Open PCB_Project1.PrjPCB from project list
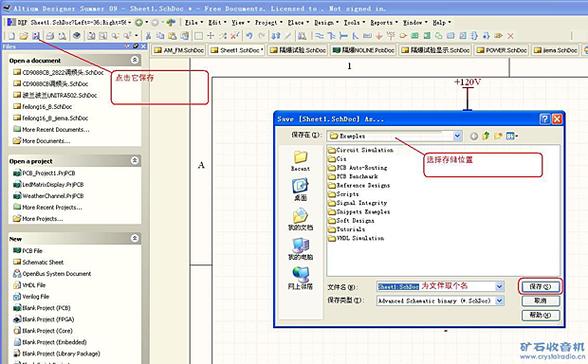The image size is (588, 364). (44, 173)
